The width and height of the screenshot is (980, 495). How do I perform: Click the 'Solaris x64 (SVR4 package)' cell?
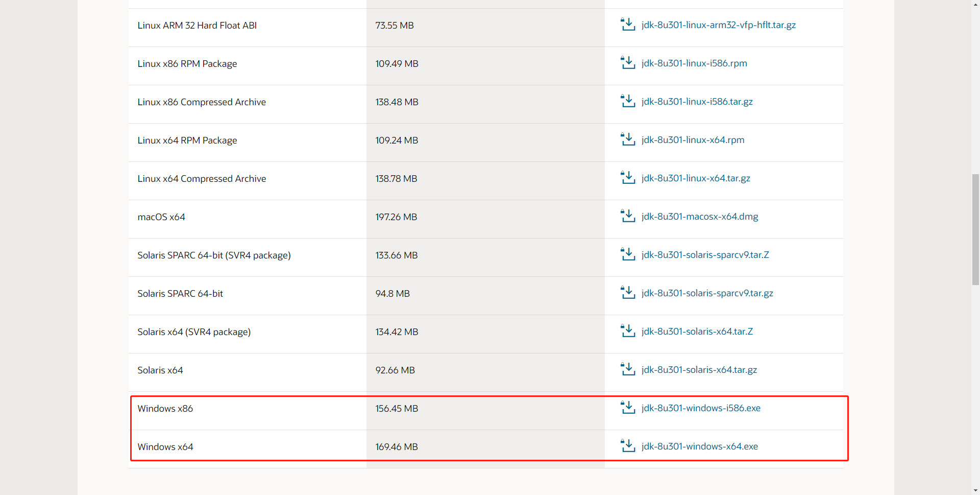point(248,334)
